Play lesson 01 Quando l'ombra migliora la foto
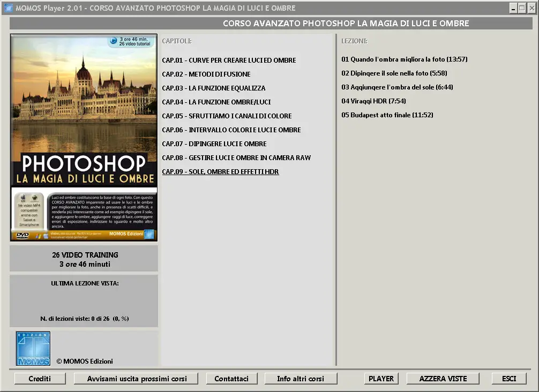Image resolution: width=539 pixels, height=392 pixels. (404, 59)
